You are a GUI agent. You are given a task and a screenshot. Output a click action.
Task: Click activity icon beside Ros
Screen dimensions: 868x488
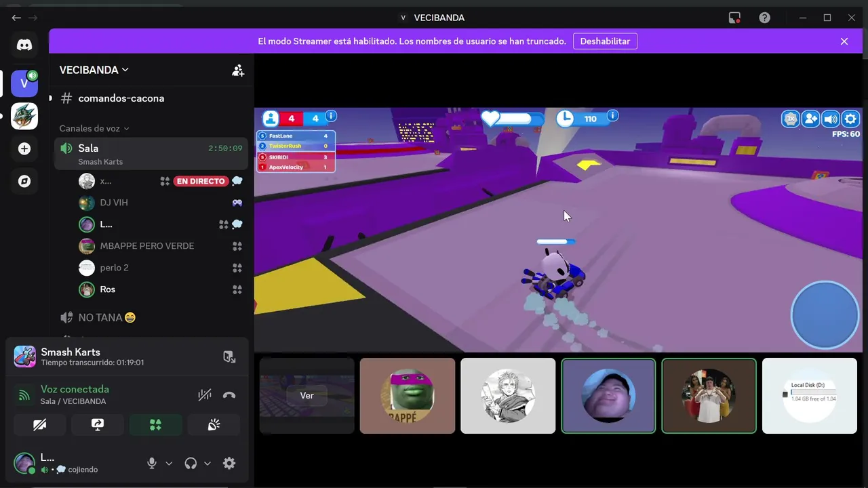click(x=237, y=289)
